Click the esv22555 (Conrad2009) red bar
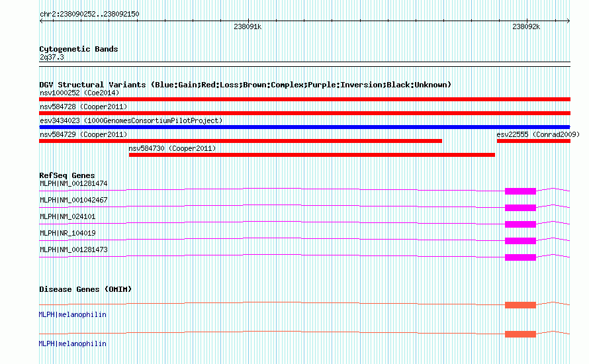The image size is (589, 364). 534,141
